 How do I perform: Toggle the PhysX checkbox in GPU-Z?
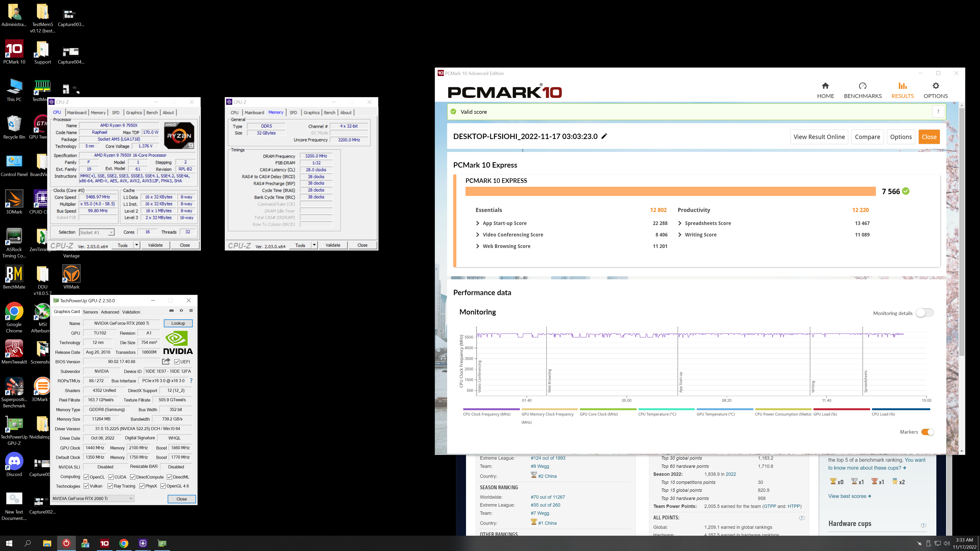(142, 486)
